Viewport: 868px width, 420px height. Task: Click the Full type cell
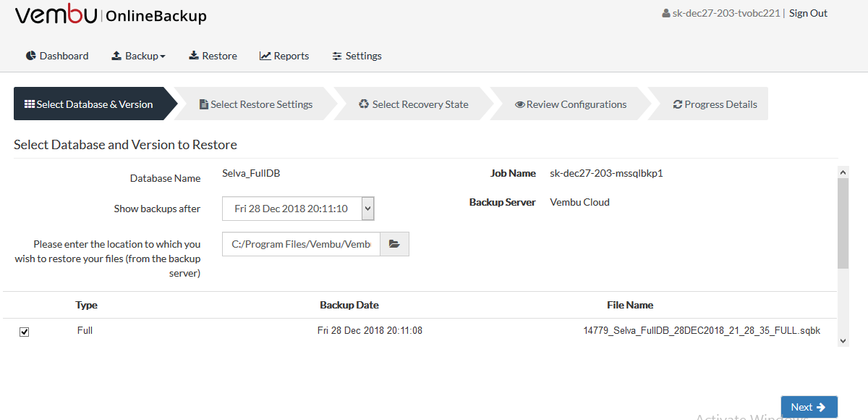[x=85, y=330]
